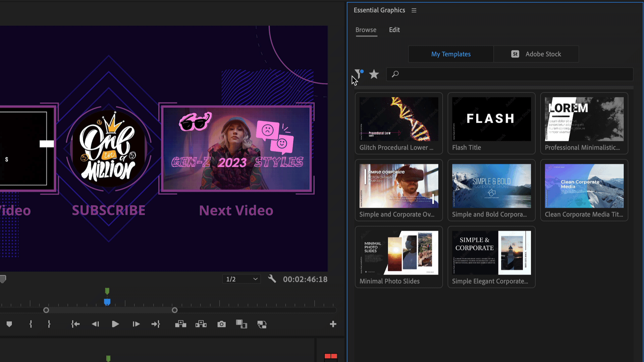
Task: Click the My Templates button
Action: coord(451,54)
